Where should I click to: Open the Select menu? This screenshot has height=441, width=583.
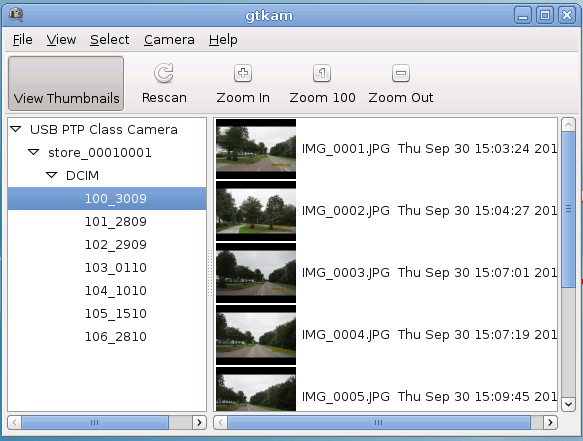110,39
